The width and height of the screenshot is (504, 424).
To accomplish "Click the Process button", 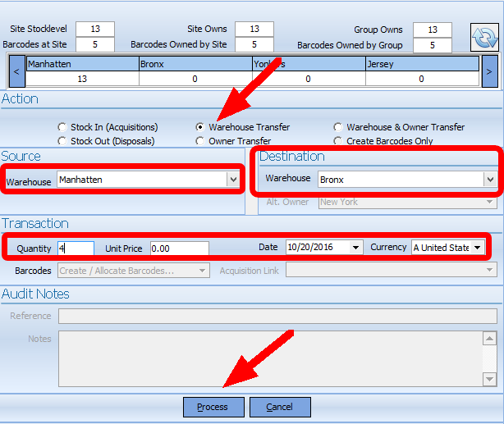I will click(x=213, y=407).
